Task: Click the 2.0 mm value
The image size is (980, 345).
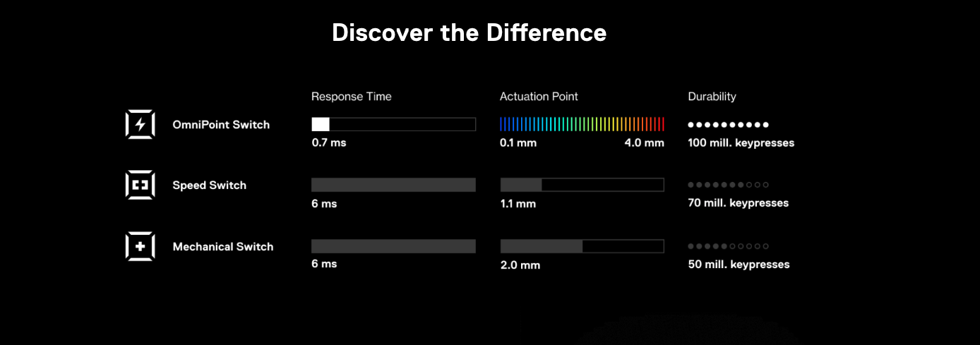Action: (520, 265)
